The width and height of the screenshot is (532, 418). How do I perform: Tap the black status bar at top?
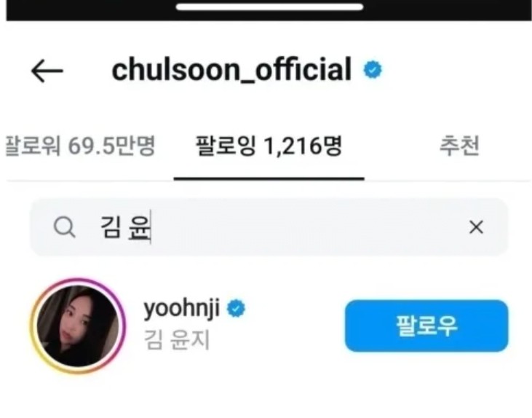(x=269, y=10)
